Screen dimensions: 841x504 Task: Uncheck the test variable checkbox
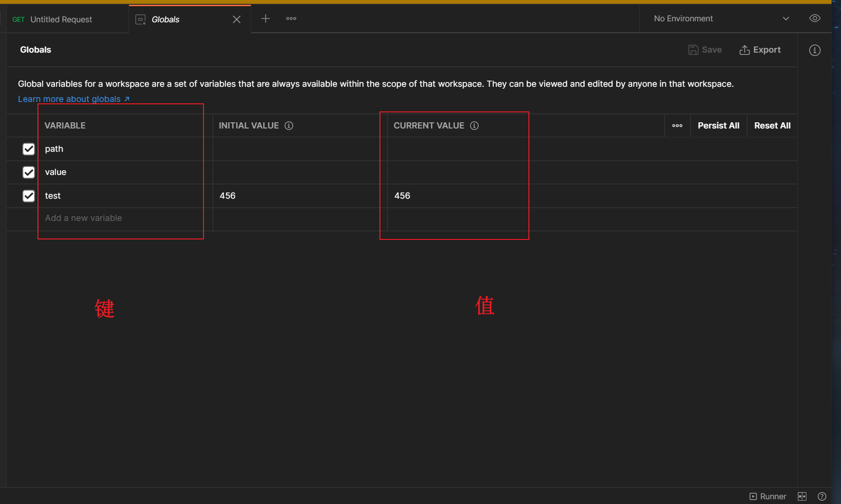click(28, 196)
